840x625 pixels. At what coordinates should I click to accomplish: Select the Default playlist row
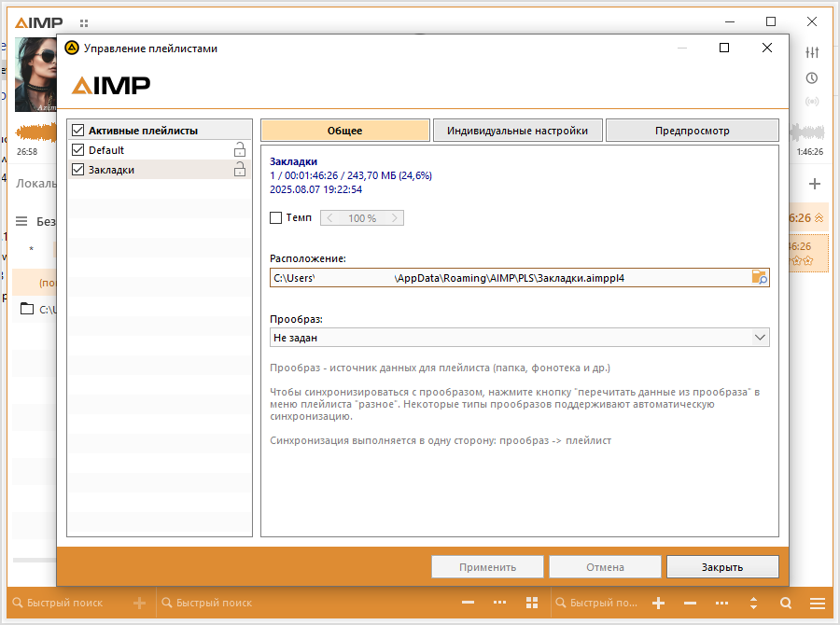point(160,150)
